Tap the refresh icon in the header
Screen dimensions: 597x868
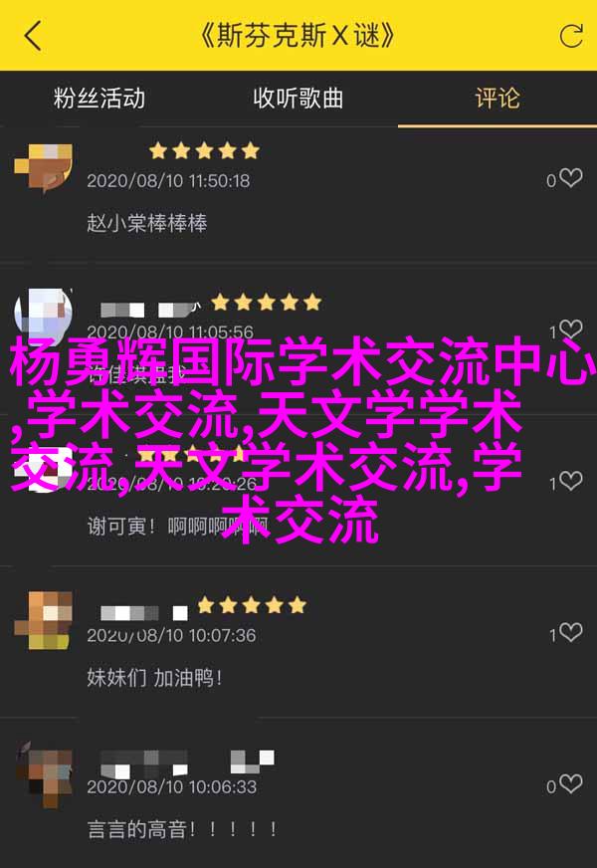[x=571, y=37]
